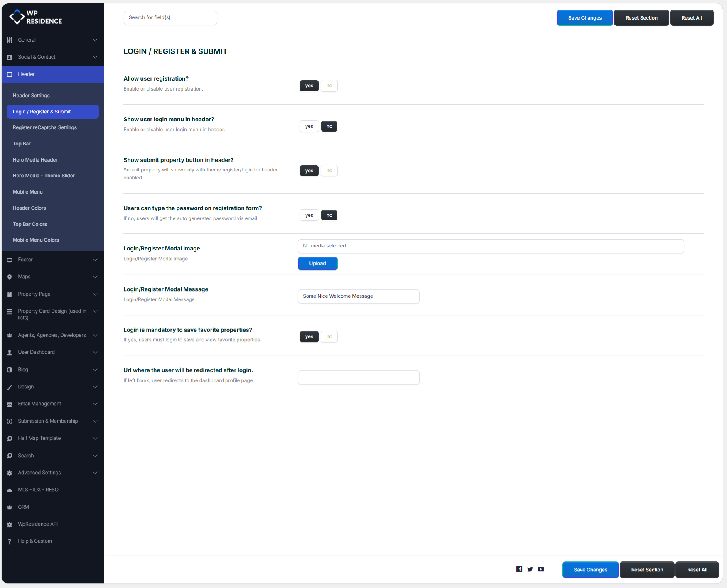Click the WP Residence logo

(x=36, y=17)
